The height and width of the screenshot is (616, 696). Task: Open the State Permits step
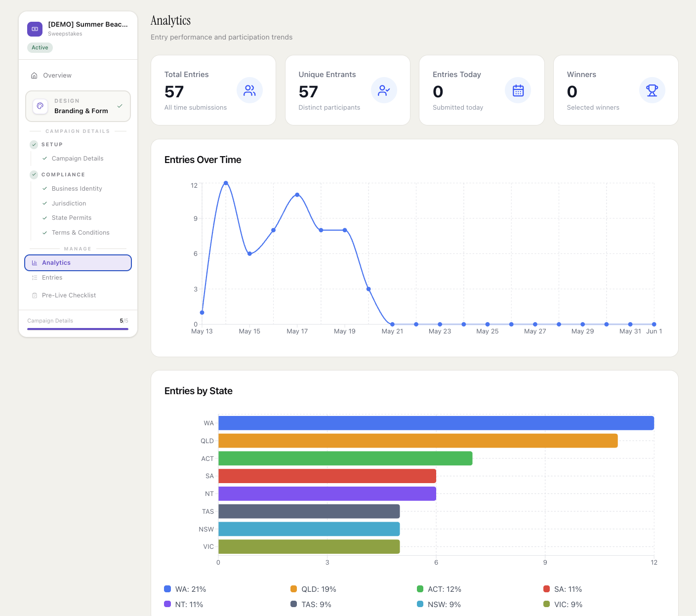tap(72, 218)
